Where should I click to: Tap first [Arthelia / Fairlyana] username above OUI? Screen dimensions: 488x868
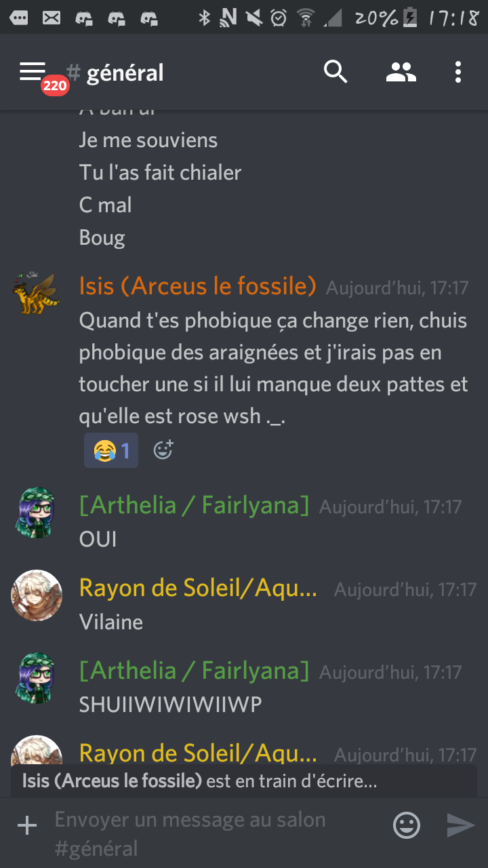194,506
